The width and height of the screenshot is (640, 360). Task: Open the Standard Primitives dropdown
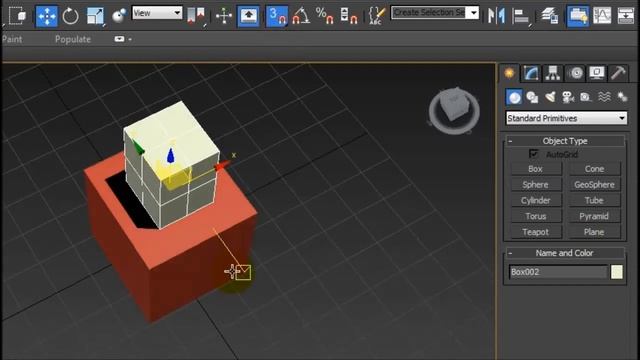[566, 118]
